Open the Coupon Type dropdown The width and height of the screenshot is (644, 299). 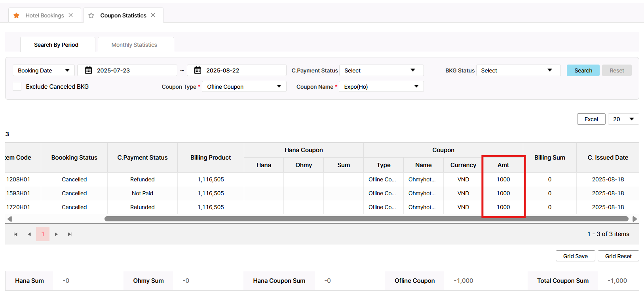coord(244,86)
